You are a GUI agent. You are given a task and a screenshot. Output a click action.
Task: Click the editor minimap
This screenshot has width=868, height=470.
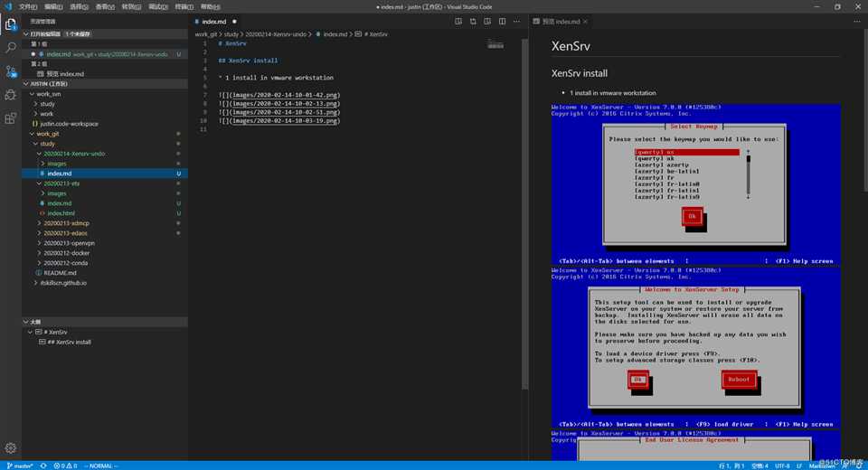495,45
